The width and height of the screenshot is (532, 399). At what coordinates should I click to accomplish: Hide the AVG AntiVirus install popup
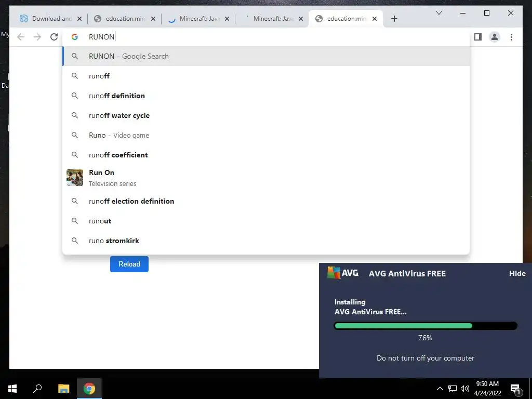[517, 273]
